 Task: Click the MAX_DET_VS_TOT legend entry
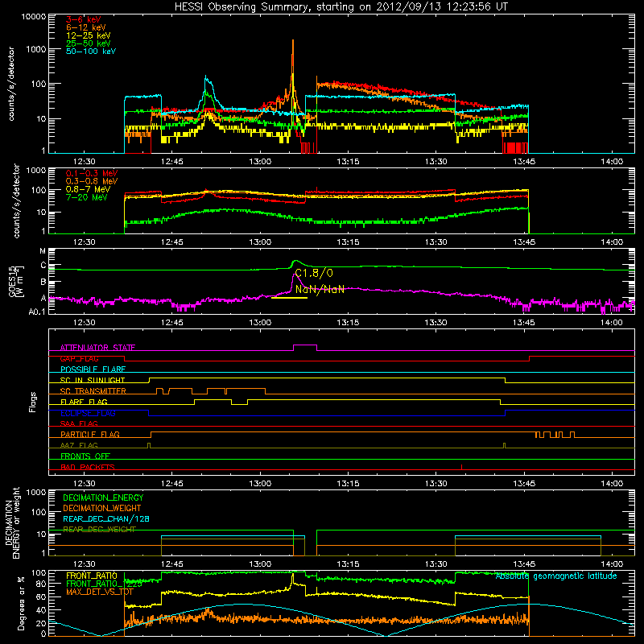tap(100, 592)
